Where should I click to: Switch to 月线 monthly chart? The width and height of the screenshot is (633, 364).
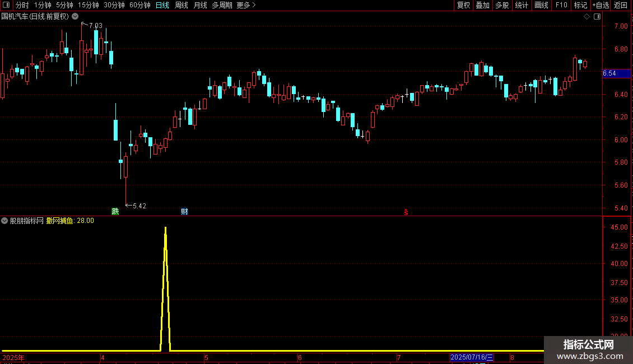tap(200, 5)
